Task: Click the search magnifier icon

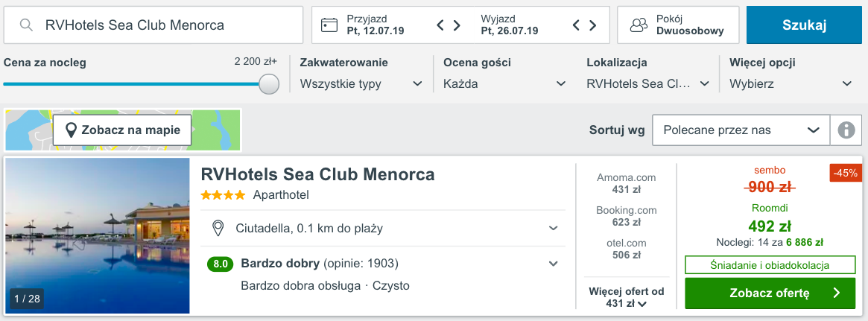Action: click(25, 25)
